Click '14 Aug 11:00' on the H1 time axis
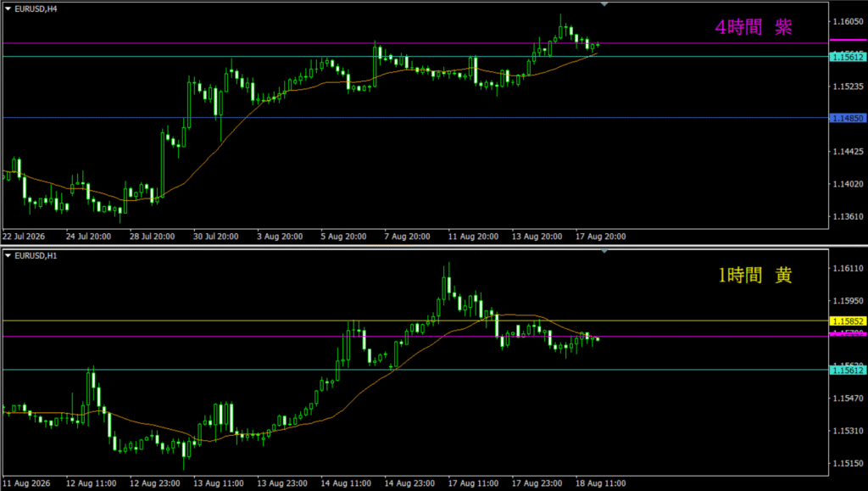 tap(346, 483)
